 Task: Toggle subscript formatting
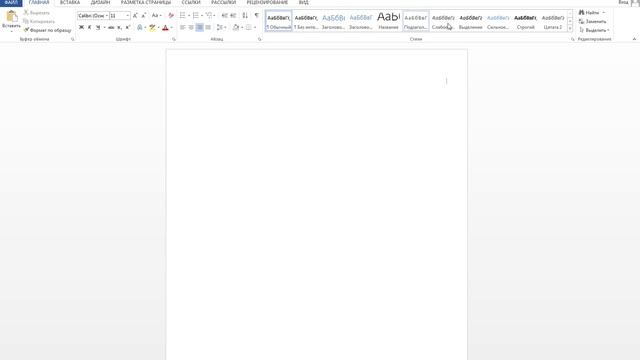119,27
